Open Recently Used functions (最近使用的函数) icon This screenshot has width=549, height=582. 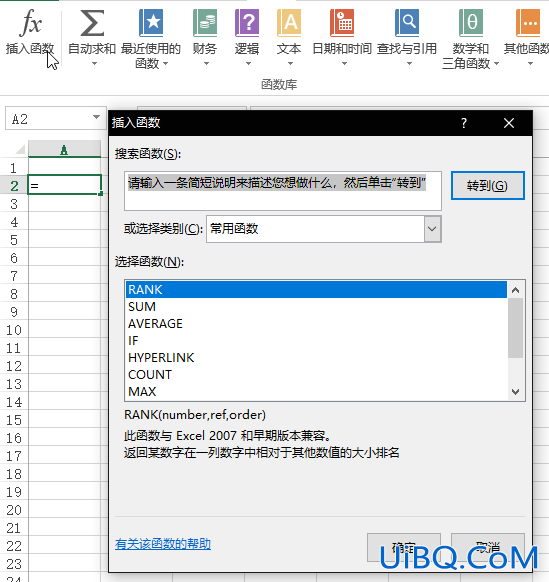pos(151,23)
